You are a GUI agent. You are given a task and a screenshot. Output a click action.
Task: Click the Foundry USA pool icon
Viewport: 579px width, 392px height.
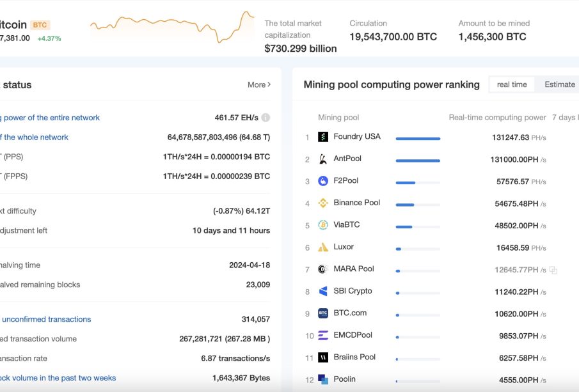tap(323, 137)
